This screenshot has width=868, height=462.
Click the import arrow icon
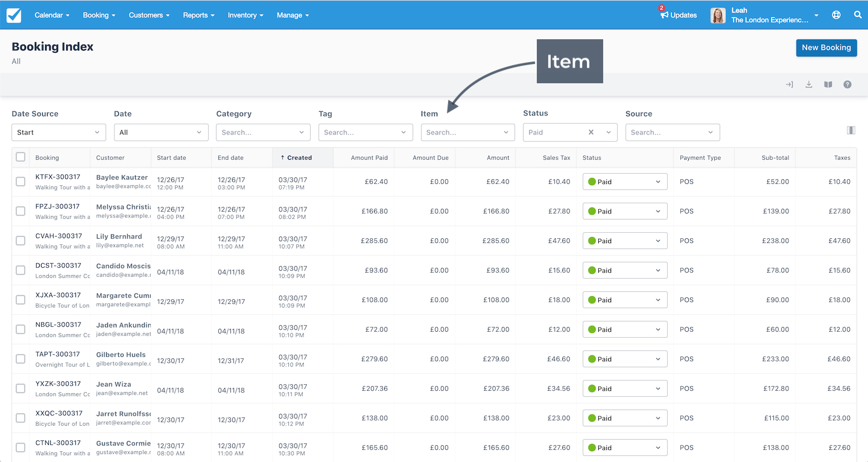click(x=789, y=84)
